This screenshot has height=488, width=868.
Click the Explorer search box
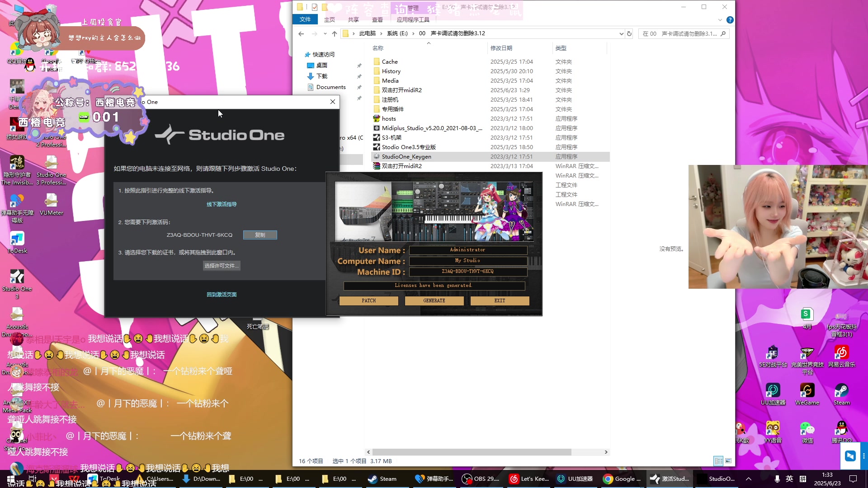[684, 33]
